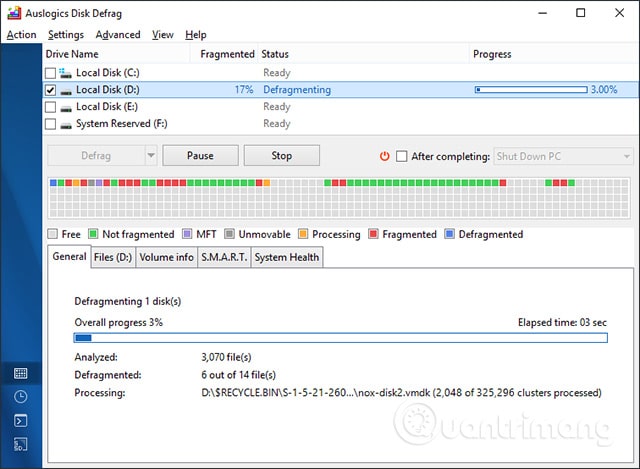Click the Local Disk (D:) drive icon
The width and height of the screenshot is (640, 469).
(66, 91)
